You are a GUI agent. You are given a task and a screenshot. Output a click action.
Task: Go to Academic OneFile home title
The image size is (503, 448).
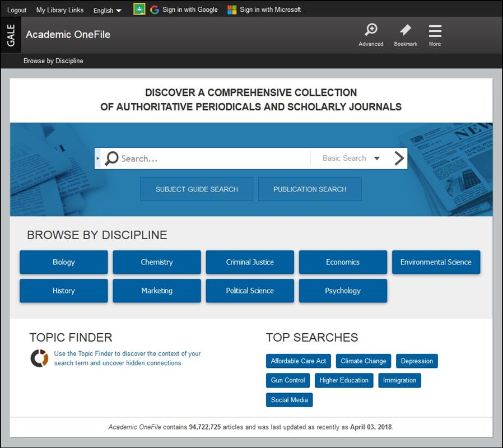click(x=68, y=34)
